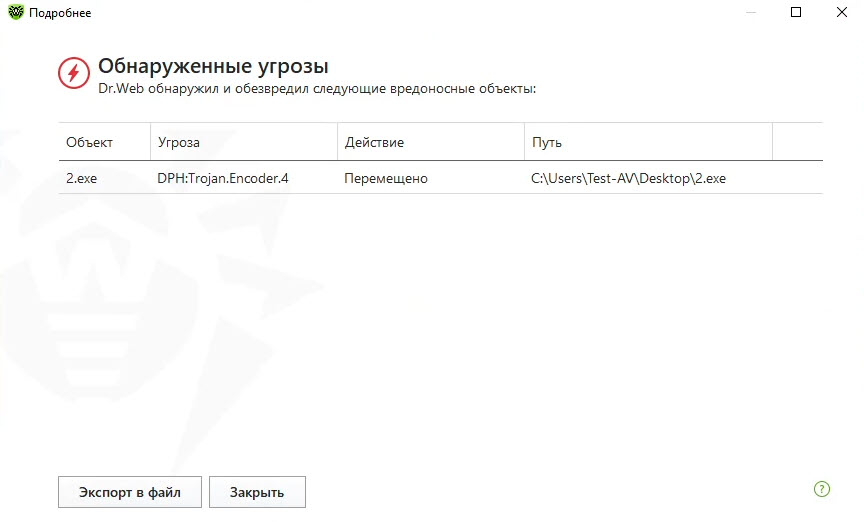Maximize the Подробнее window
This screenshot has height=522, width=864.
click(x=796, y=13)
